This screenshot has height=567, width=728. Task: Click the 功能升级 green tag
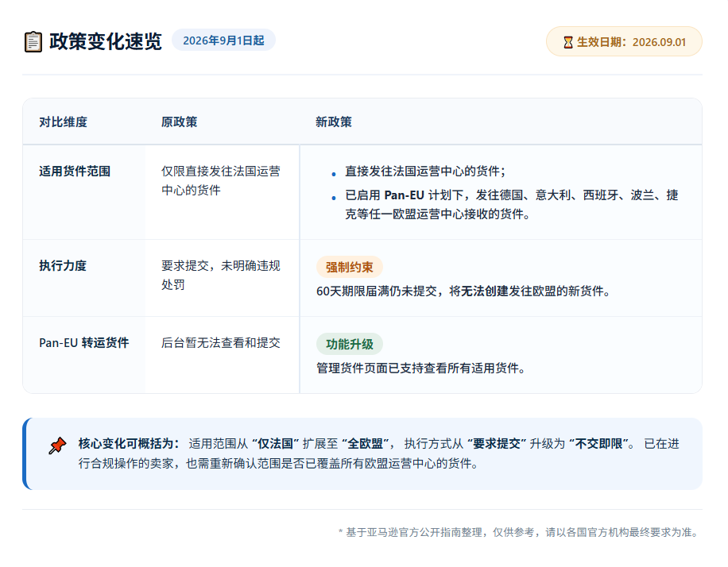point(349,345)
